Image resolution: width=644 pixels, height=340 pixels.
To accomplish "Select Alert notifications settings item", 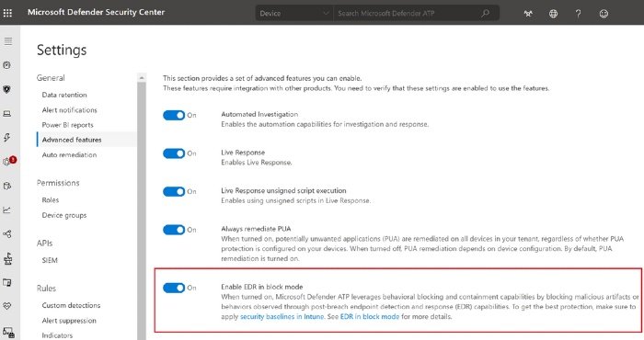I will click(69, 110).
